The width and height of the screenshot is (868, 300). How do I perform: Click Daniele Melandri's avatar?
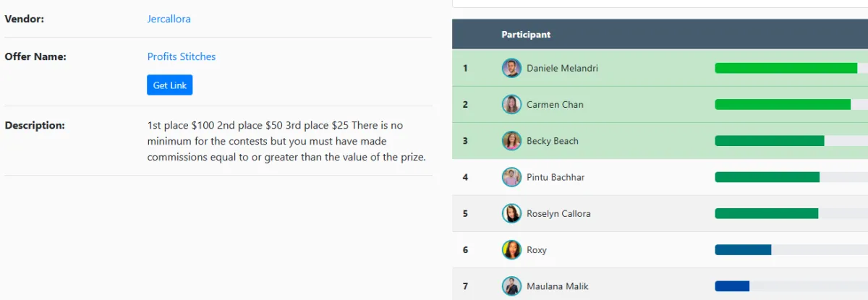click(511, 68)
